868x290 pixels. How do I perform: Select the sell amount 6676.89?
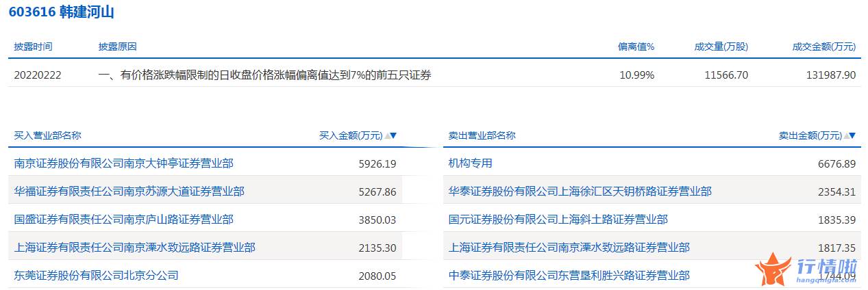[x=837, y=164]
